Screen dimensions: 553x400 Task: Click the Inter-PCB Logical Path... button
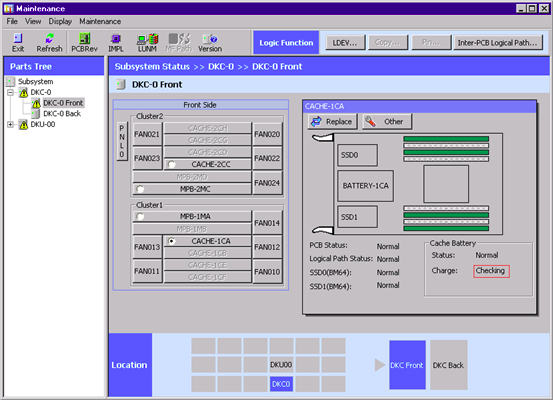point(498,43)
